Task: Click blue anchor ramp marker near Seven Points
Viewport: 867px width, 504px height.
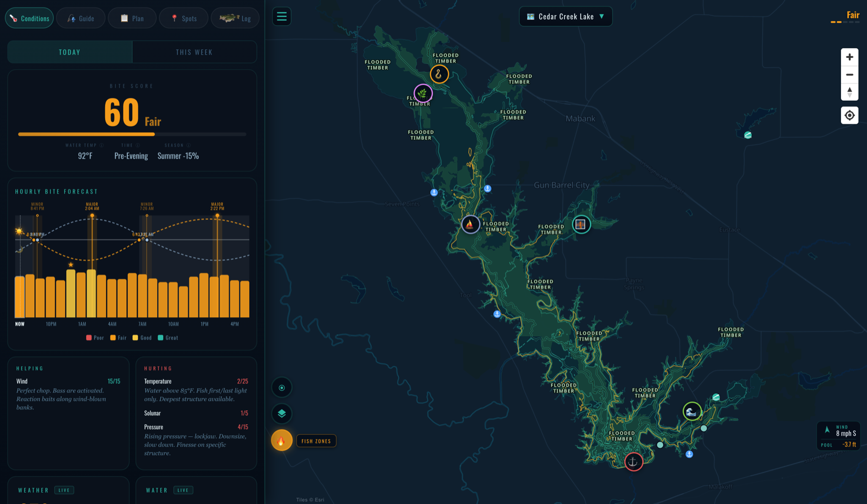Action: 434,192
